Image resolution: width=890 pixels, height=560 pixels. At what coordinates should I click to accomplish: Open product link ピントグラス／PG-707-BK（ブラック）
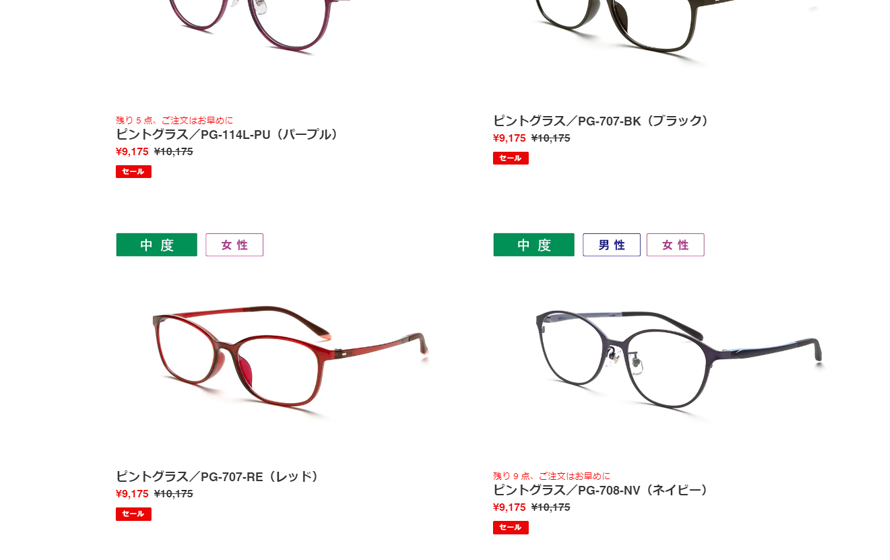[x=602, y=121]
